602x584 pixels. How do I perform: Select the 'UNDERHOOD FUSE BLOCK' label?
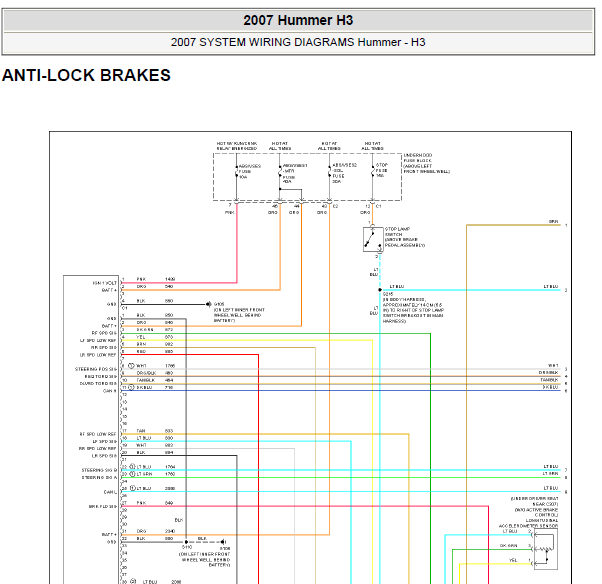[x=426, y=163]
